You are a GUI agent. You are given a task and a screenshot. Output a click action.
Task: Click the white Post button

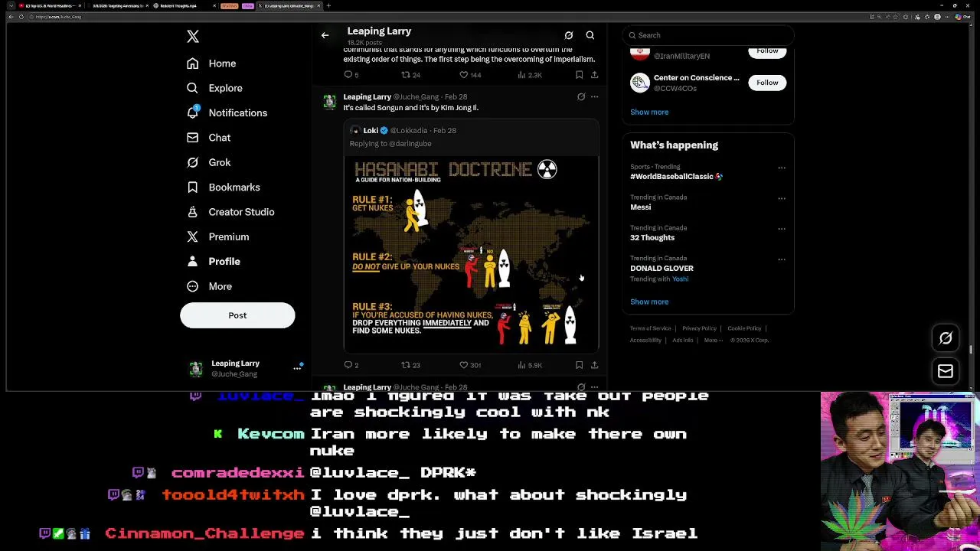pyautogui.click(x=237, y=315)
